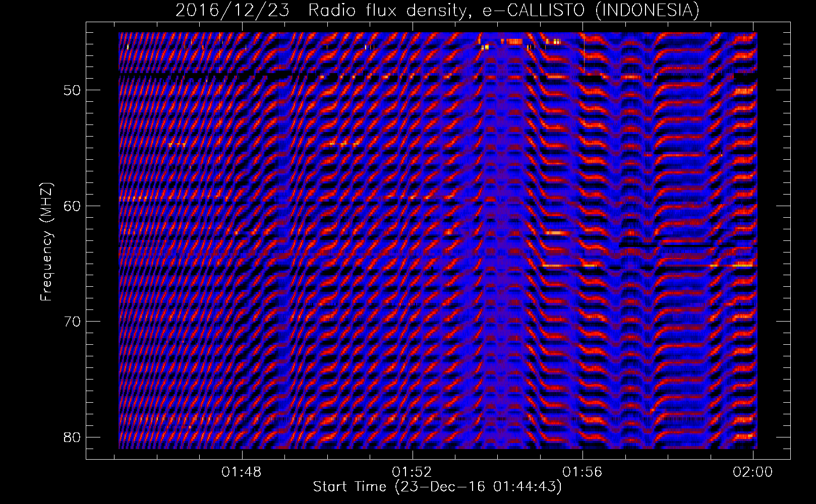
Task: Click the 'Frequency (MHZ)' axis label
Action: 46,242
